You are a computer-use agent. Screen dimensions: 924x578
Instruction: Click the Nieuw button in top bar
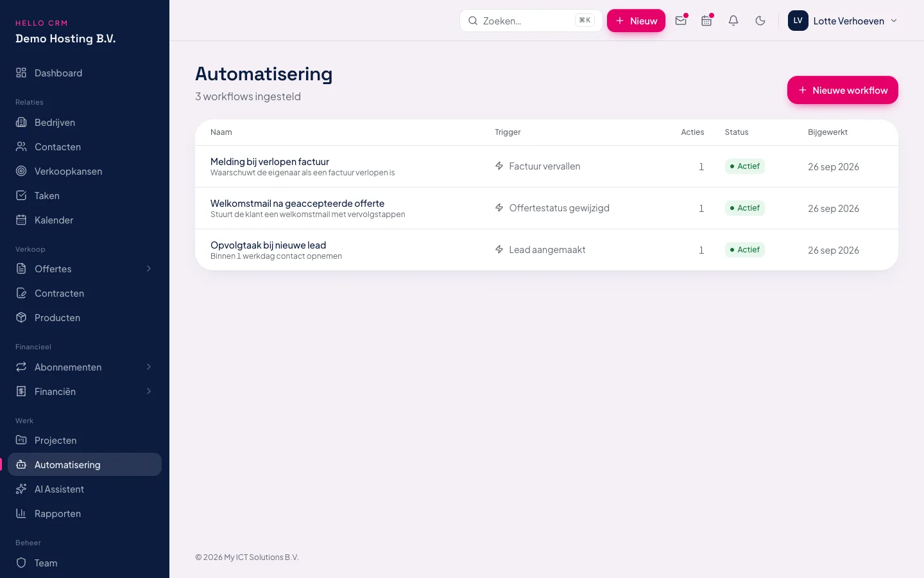click(x=636, y=21)
